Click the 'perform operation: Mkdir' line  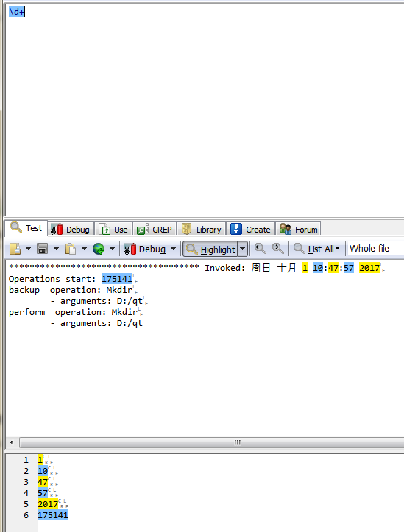74,312
